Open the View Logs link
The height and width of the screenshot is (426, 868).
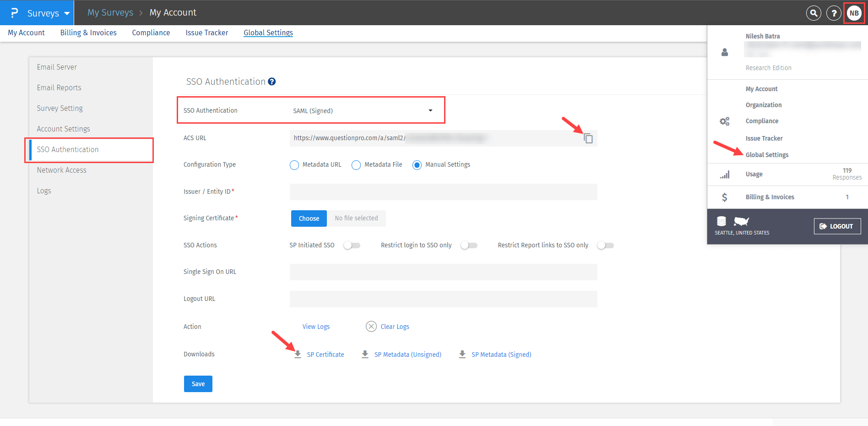pyautogui.click(x=316, y=327)
